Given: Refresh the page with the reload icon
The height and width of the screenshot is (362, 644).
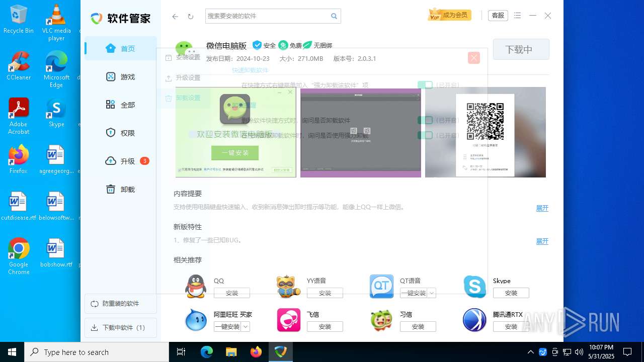Looking at the screenshot, I should point(191,16).
